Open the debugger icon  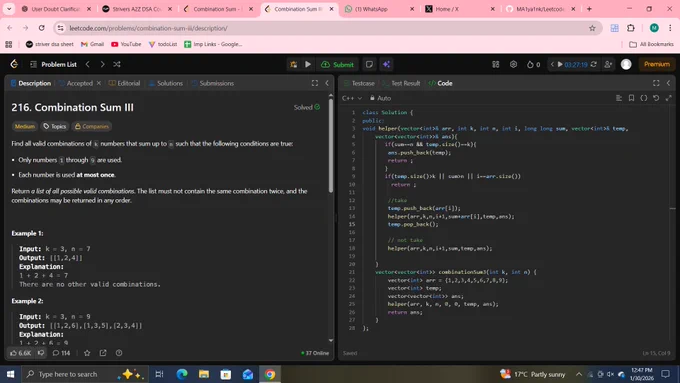[x=294, y=64]
